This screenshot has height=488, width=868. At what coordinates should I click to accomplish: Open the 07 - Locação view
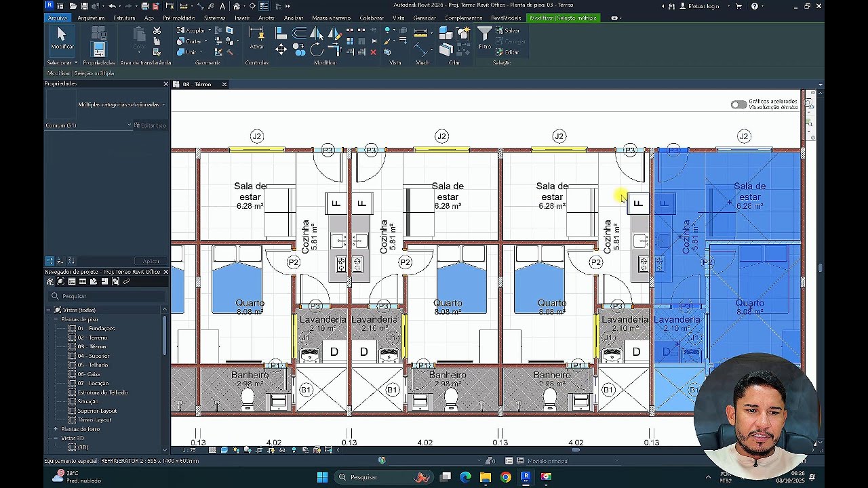93,383
